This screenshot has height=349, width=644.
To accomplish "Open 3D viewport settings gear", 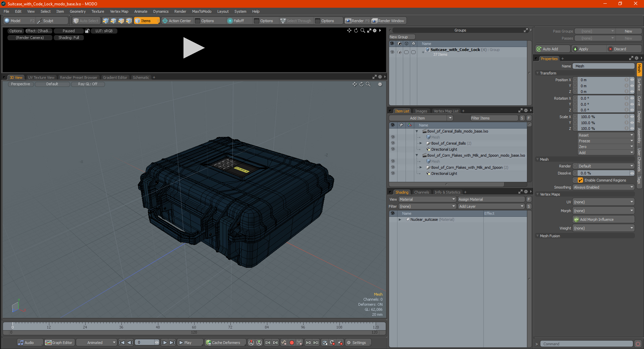I will coord(380,84).
